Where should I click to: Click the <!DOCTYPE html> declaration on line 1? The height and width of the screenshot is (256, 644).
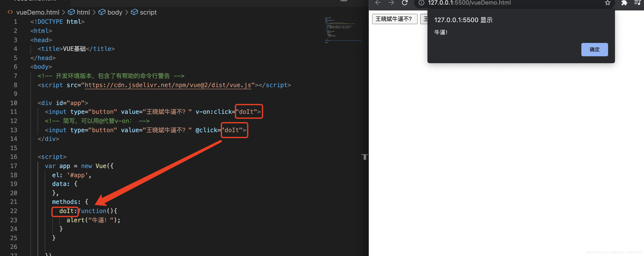(57, 22)
